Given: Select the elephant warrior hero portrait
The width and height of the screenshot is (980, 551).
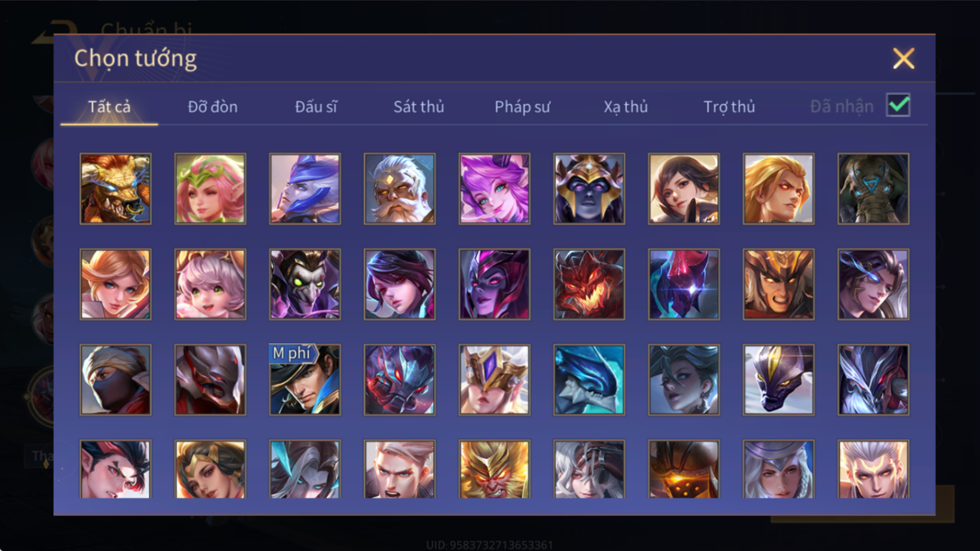Looking at the screenshot, I should [873, 189].
